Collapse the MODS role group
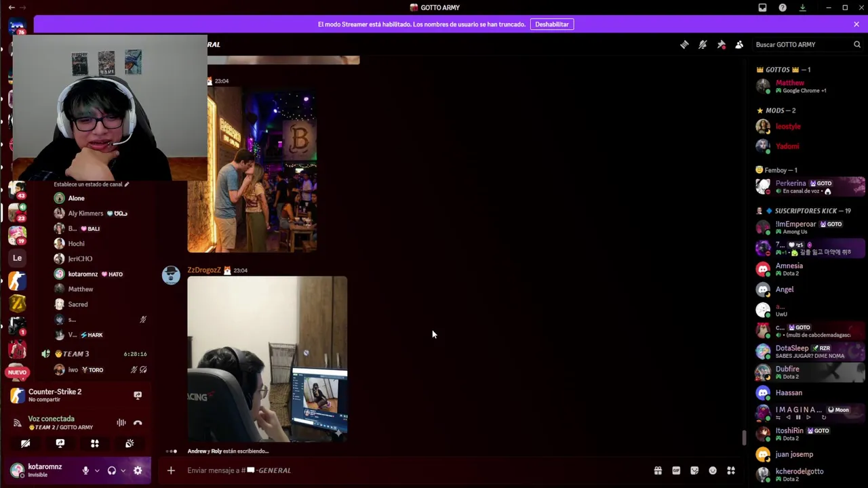Viewport: 868px width, 488px height. click(x=776, y=110)
